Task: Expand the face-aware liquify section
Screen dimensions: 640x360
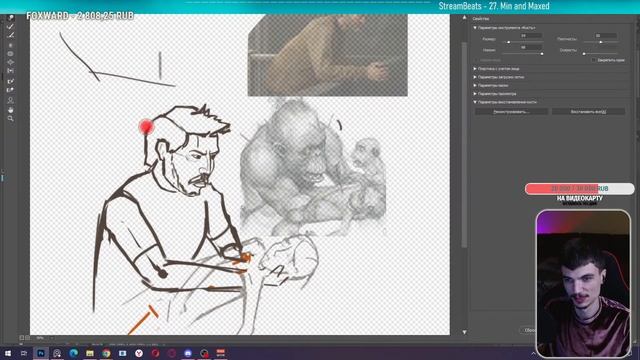Action: [475, 69]
